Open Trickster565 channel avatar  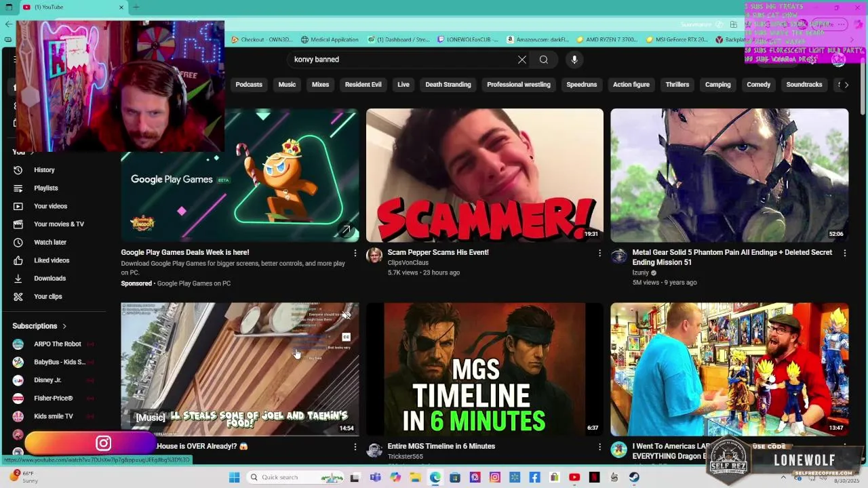tap(374, 449)
